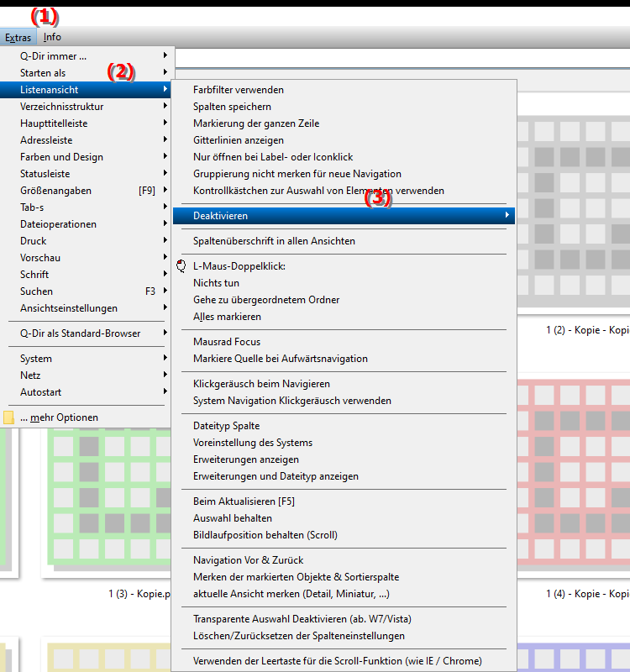
Task: Open Dateioperationen submenu
Action: point(86,224)
